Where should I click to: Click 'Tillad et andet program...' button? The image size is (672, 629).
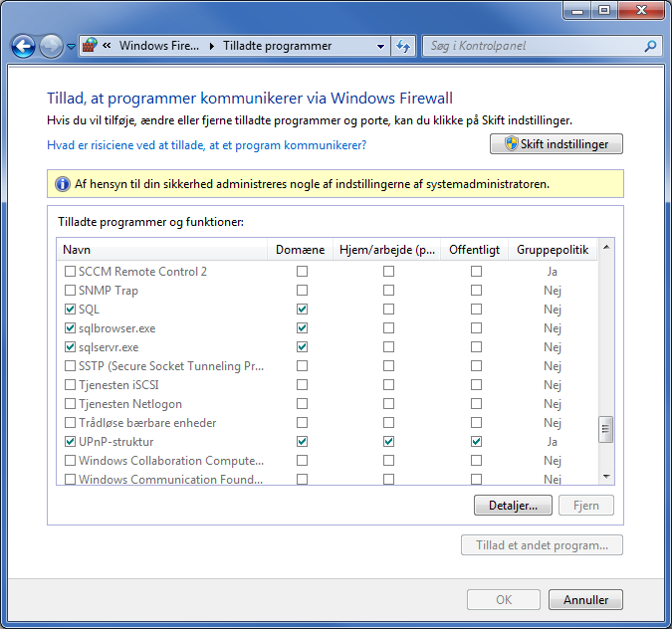tap(542, 545)
